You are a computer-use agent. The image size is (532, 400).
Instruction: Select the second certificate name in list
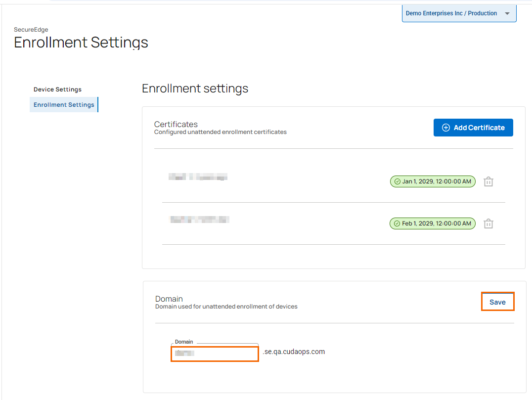pyautogui.click(x=199, y=219)
